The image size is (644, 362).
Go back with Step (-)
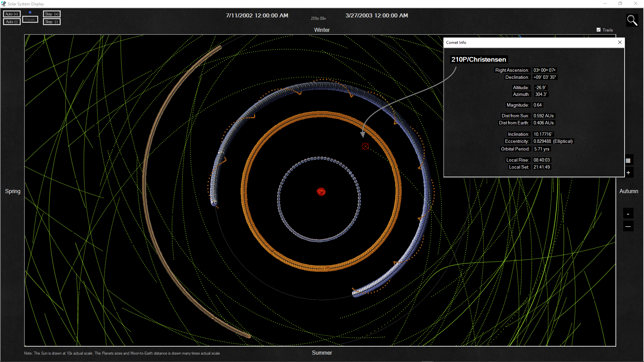point(52,22)
